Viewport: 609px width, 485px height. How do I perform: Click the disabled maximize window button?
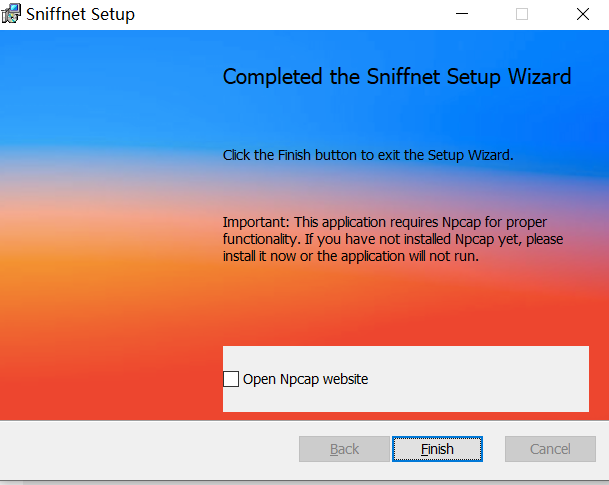point(522,14)
